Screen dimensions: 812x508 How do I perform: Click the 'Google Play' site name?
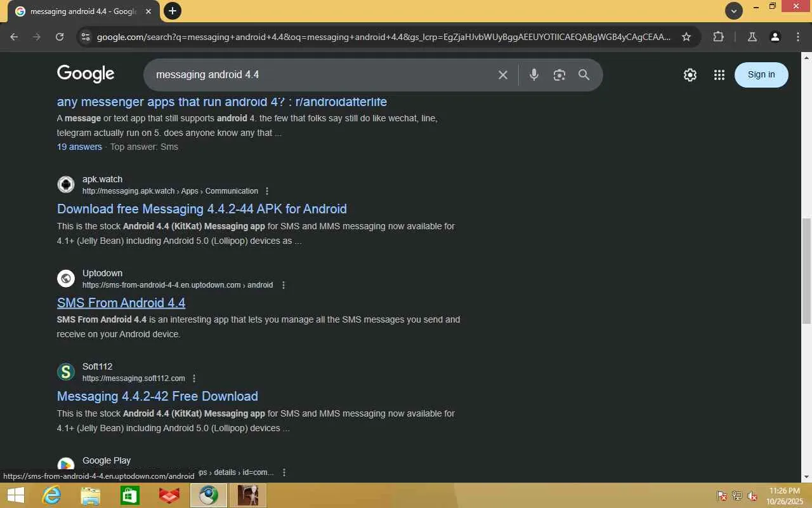[107, 460]
